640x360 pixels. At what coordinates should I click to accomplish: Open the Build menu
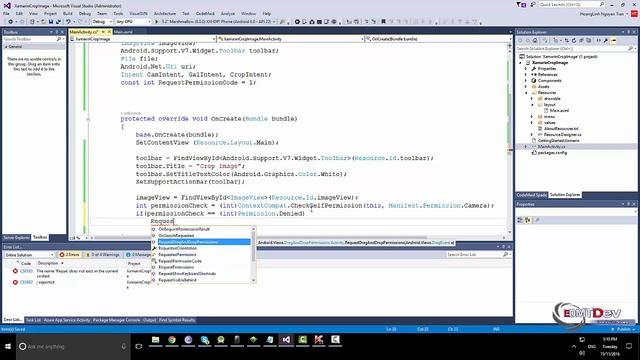point(68,13)
